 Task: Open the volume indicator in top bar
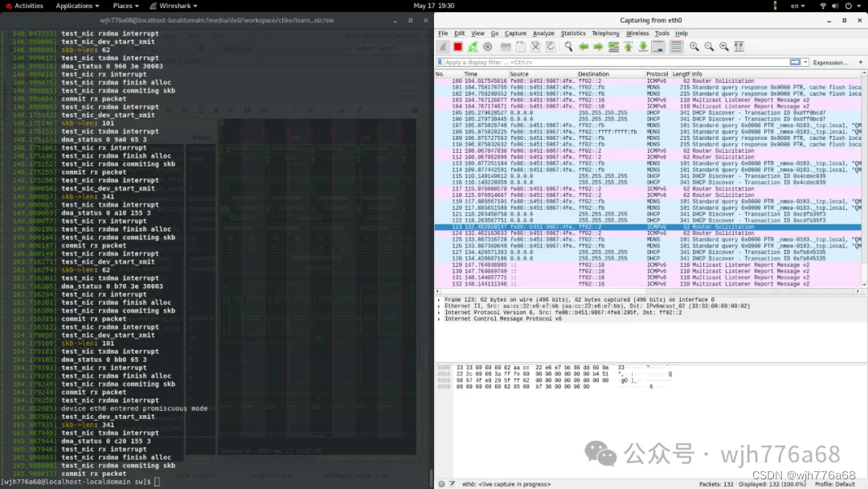835,6
